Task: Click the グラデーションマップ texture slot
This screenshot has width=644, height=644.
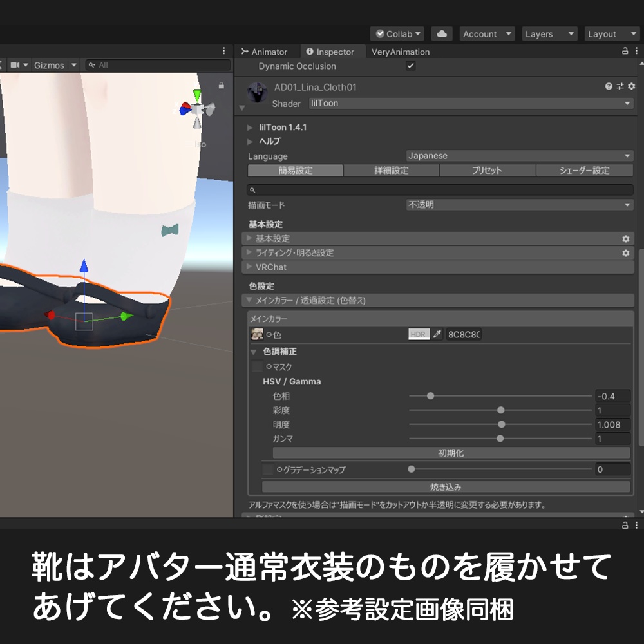Action: tap(268, 469)
